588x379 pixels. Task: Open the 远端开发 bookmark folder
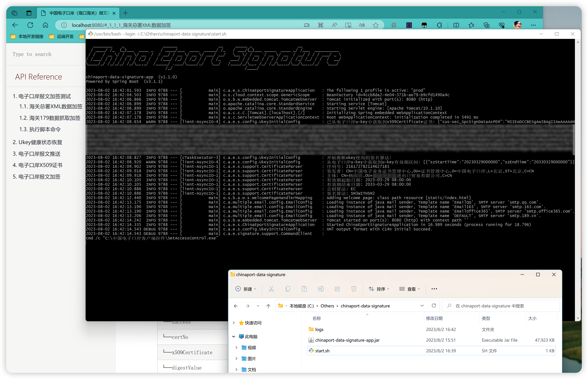(61, 36)
